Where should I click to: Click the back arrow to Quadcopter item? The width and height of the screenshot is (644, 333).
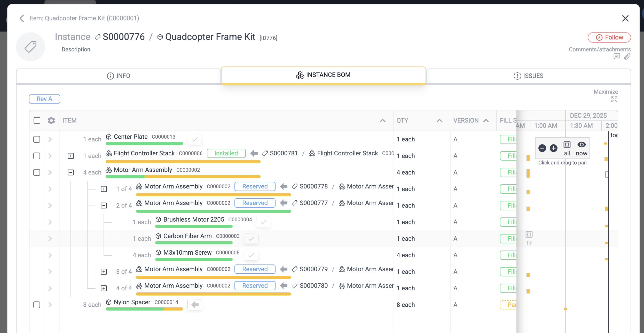point(22,18)
